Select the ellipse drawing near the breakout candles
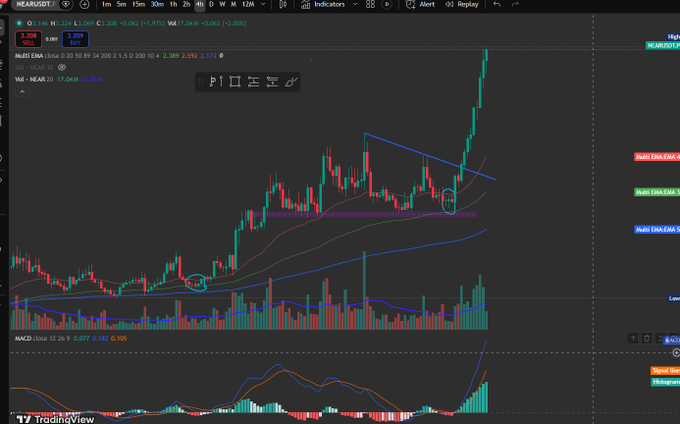The width and height of the screenshot is (680, 424). pyautogui.click(x=448, y=201)
